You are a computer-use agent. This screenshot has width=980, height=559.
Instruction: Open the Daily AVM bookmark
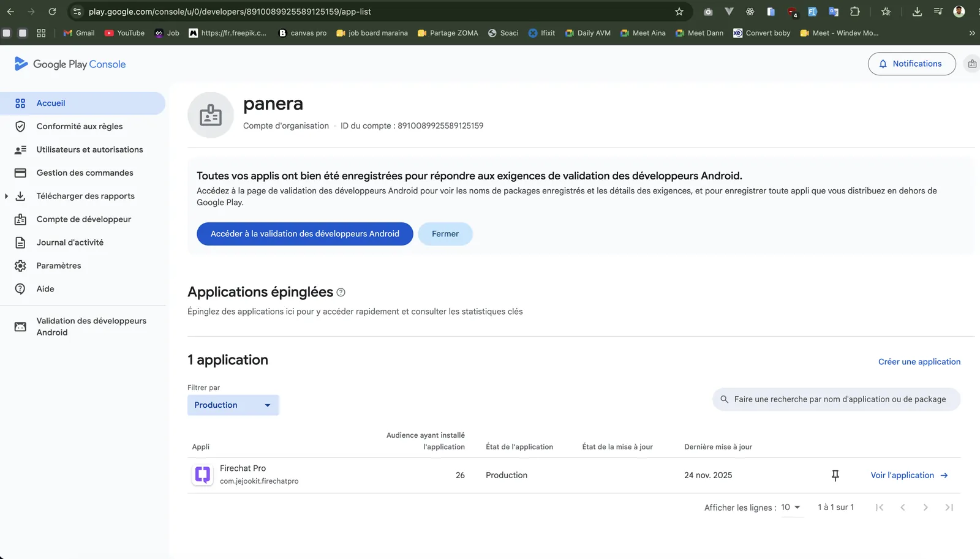(x=587, y=33)
